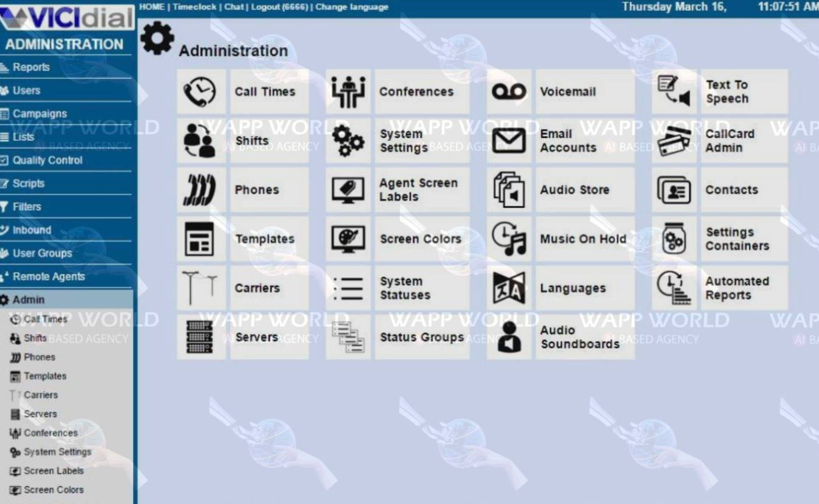Open User Groups sidebar item
This screenshot has width=819, height=504.
(42, 253)
